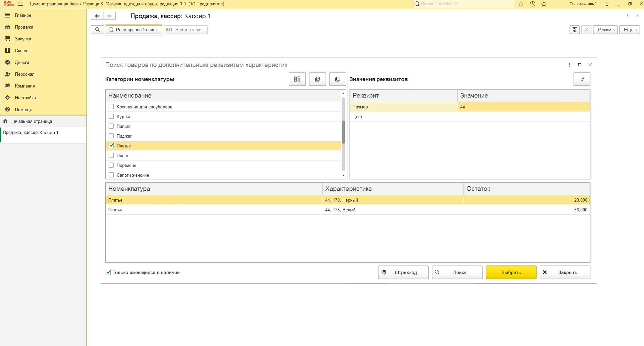This screenshot has width=644, height=346.
Task: Open the dialog three-dots menu
Action: [569, 65]
